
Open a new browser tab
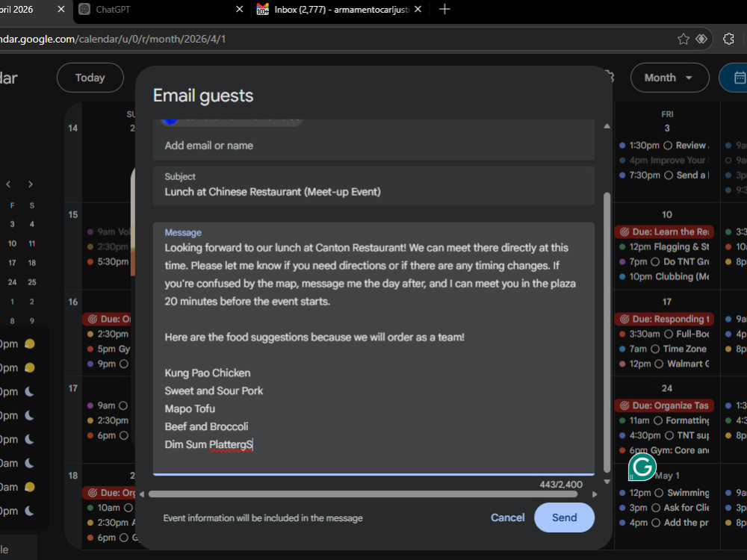(x=444, y=10)
